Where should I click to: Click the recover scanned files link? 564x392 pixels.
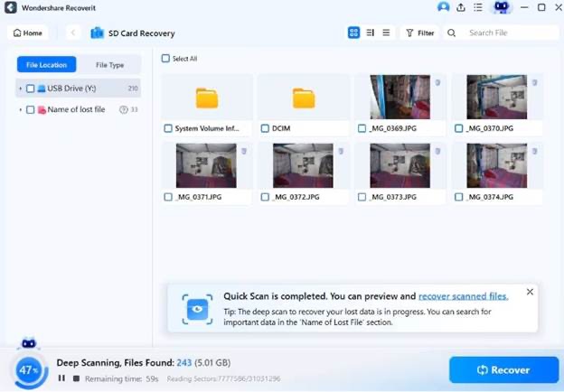point(464,296)
